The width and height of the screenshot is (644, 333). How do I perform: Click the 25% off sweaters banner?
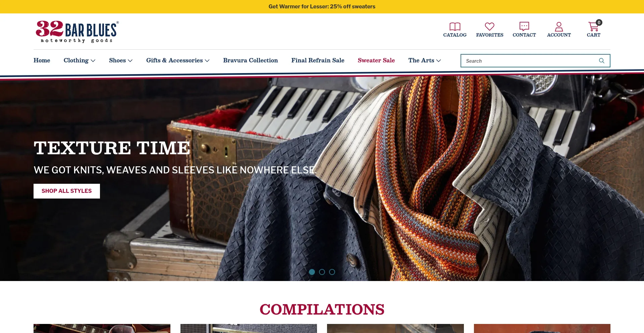click(x=322, y=7)
